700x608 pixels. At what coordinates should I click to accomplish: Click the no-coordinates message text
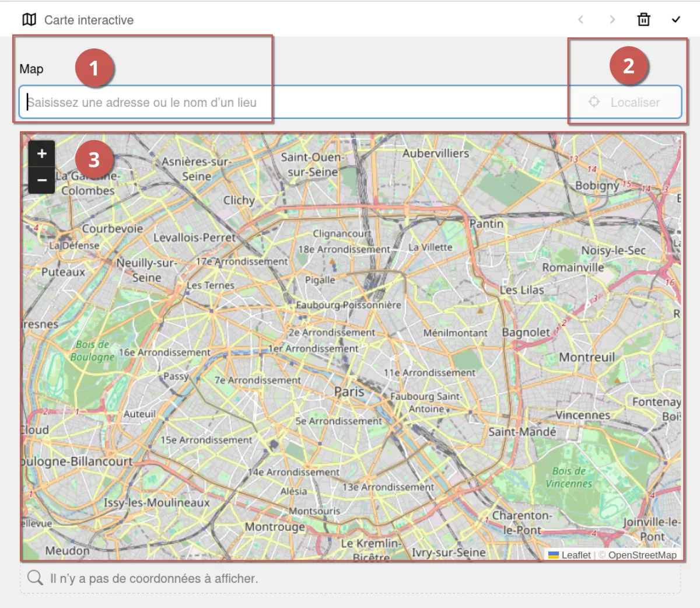click(x=154, y=578)
